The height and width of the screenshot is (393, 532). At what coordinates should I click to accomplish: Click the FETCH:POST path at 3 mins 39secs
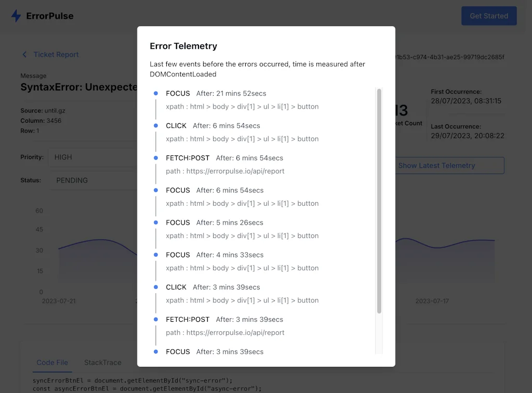coord(225,332)
